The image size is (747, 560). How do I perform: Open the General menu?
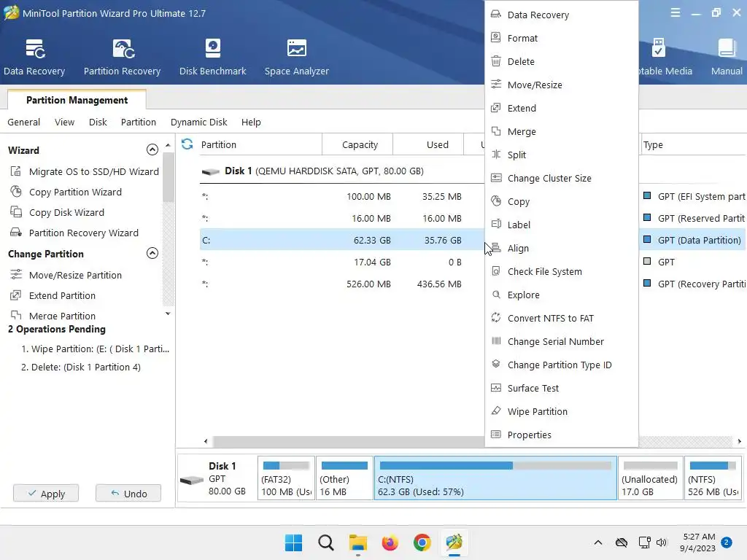pos(24,122)
